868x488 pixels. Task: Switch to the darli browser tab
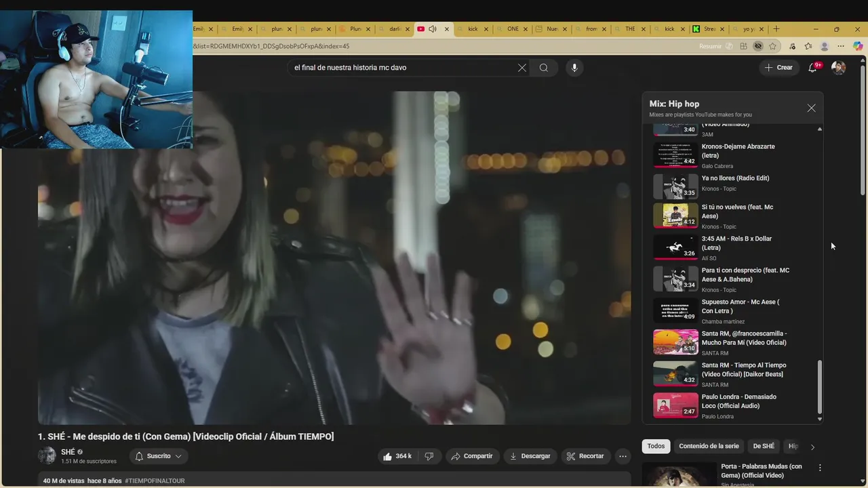coord(395,29)
